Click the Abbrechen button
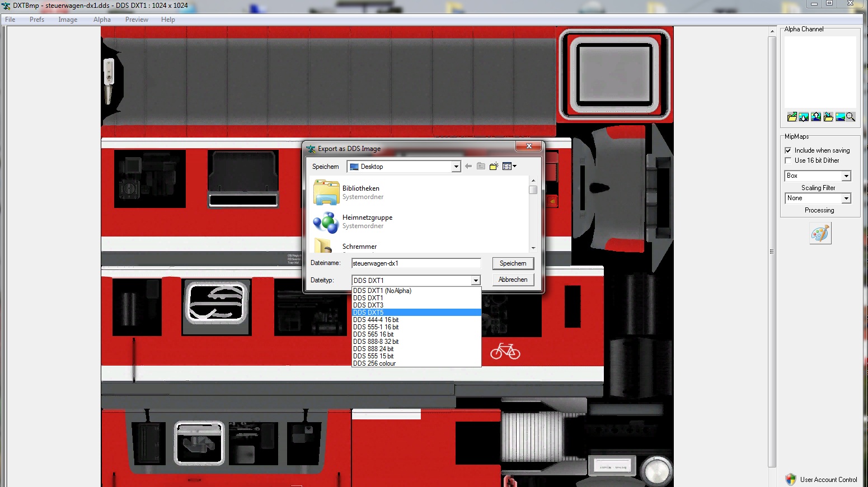This screenshot has height=487, width=868. tap(513, 280)
